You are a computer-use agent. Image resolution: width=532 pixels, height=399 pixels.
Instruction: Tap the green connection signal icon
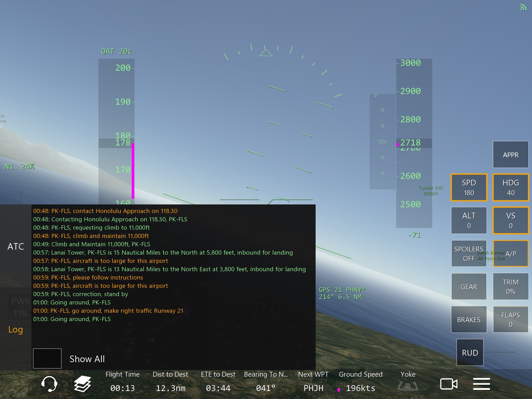pyautogui.click(x=523, y=7)
